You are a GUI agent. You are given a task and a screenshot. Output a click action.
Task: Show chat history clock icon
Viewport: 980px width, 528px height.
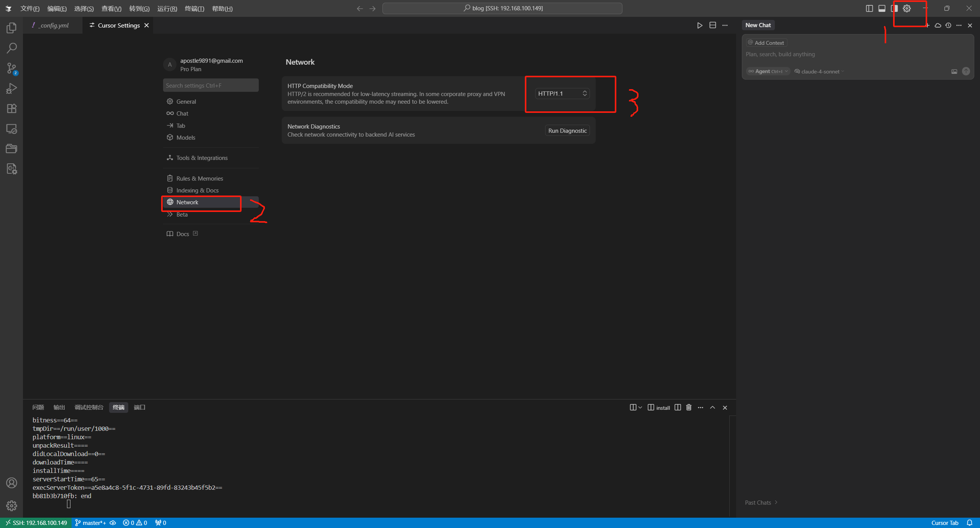click(x=948, y=25)
